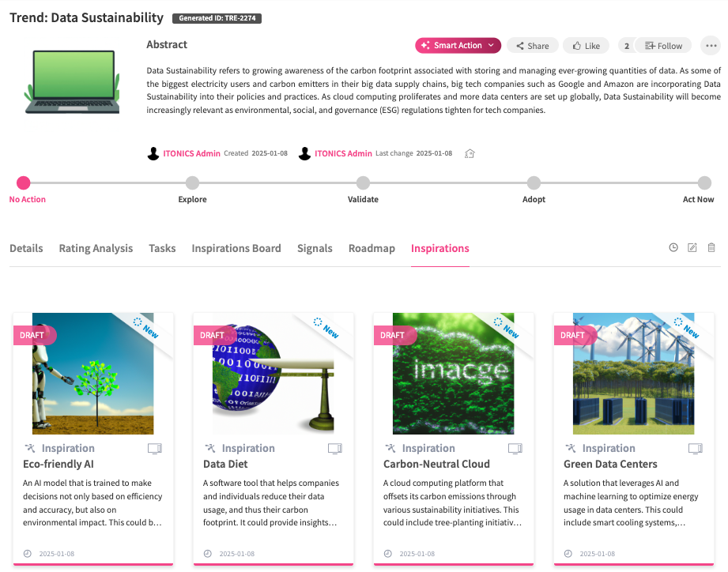Set trend stage to Validate on progress track
The width and height of the screenshot is (728, 572).
click(363, 183)
